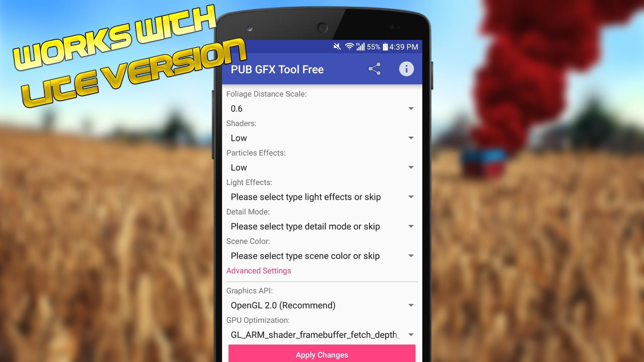644x362 pixels.
Task: Click the GL_ARM_shader_framebuffer field
Action: click(x=322, y=334)
